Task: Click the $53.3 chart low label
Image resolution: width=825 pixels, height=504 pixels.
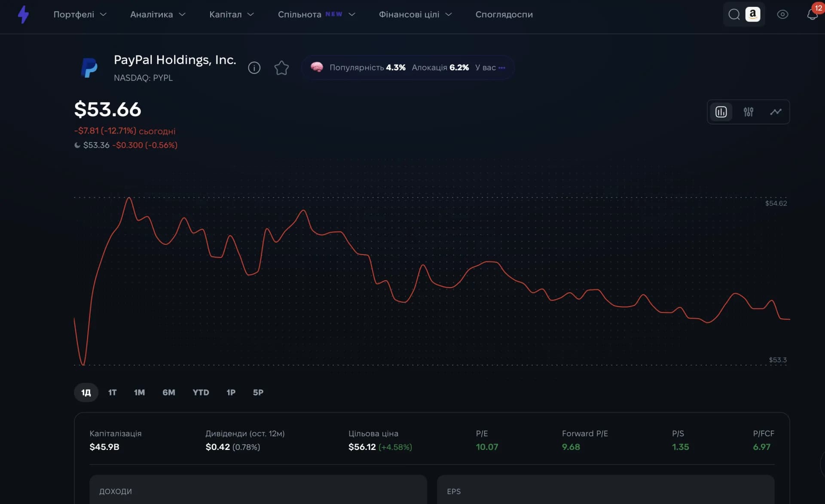Action: [778, 360]
